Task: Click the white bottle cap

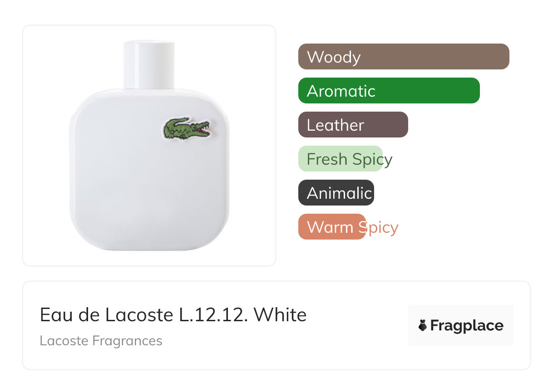Action: (x=149, y=64)
